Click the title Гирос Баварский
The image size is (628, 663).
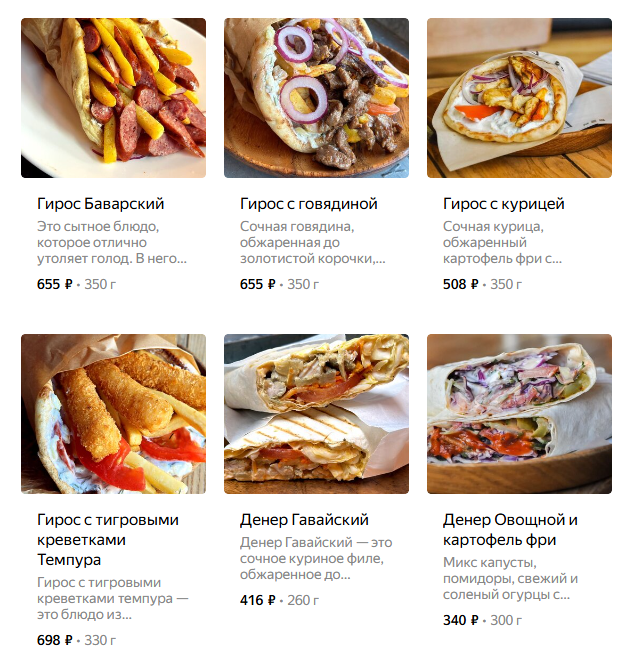(x=101, y=204)
